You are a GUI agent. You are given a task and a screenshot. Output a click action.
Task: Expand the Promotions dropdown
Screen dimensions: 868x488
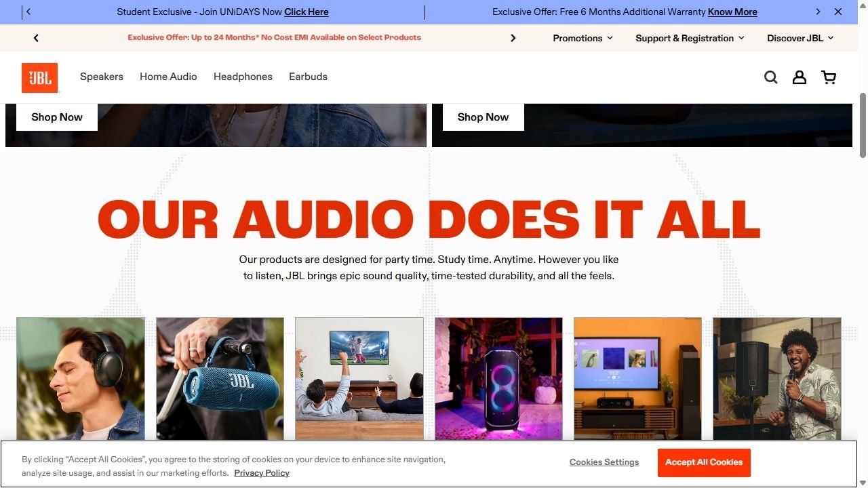(x=583, y=38)
